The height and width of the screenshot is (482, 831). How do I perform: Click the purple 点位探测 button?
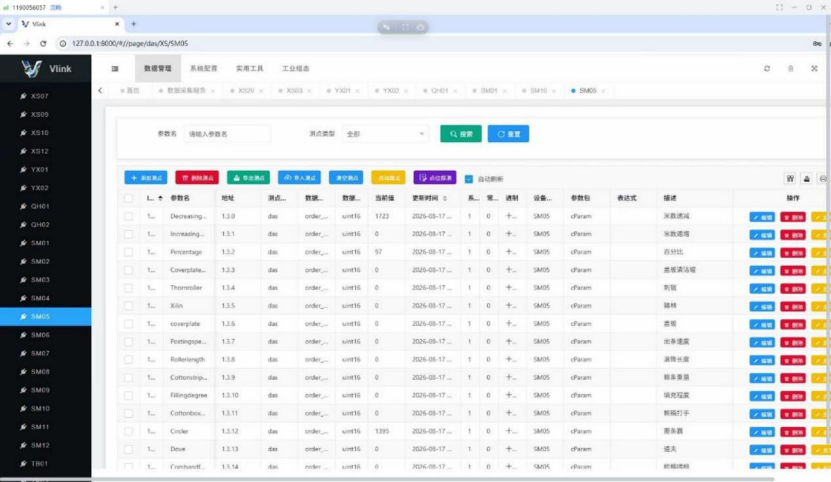point(435,178)
